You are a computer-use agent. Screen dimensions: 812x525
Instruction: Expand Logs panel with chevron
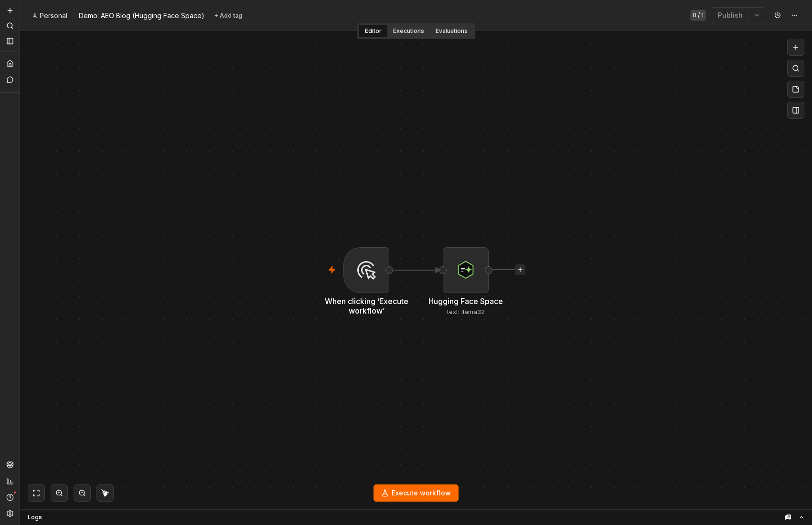(801, 517)
